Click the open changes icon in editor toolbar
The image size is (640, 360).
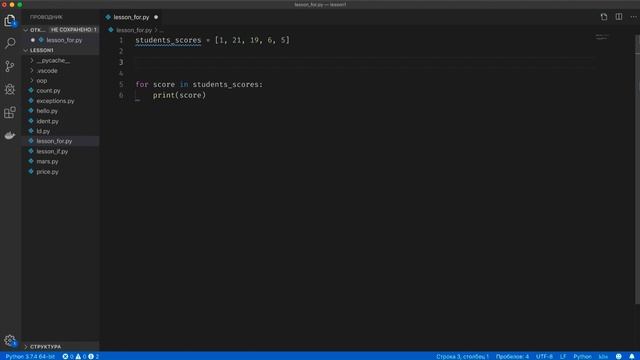pos(604,17)
